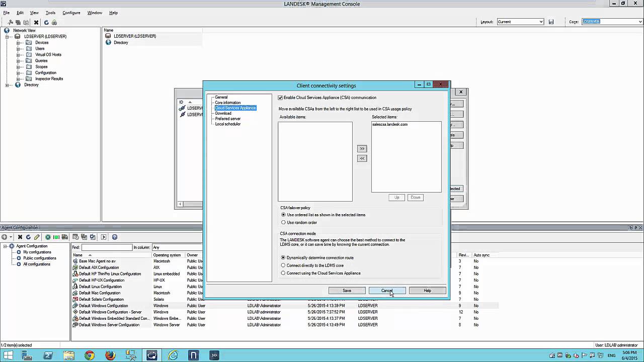Open the Edit menu

(x=20, y=13)
